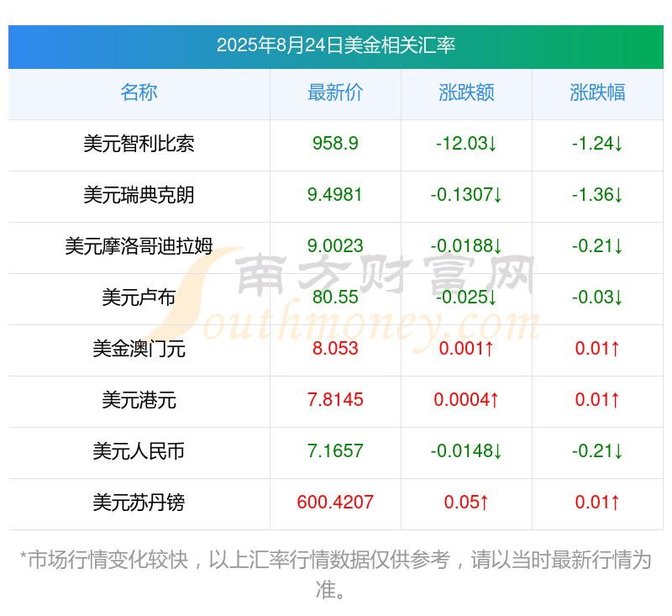672x616 pixels.
Task: Click the change value 0.001↑
Action: coord(466,349)
